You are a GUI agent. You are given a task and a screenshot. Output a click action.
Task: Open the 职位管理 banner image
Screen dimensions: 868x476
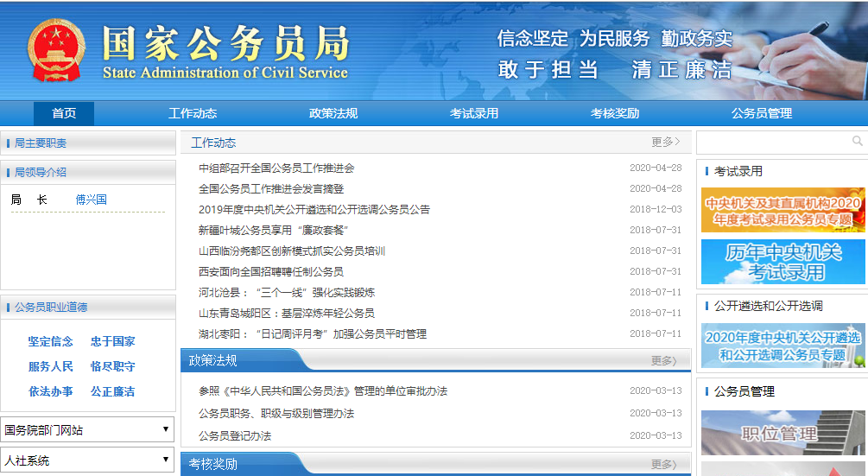[x=782, y=433]
